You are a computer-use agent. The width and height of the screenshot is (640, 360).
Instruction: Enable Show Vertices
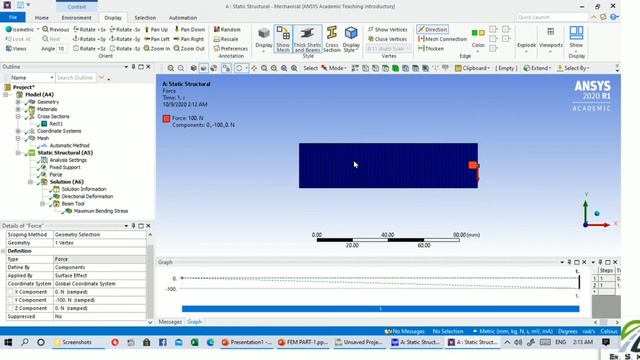coord(387,29)
